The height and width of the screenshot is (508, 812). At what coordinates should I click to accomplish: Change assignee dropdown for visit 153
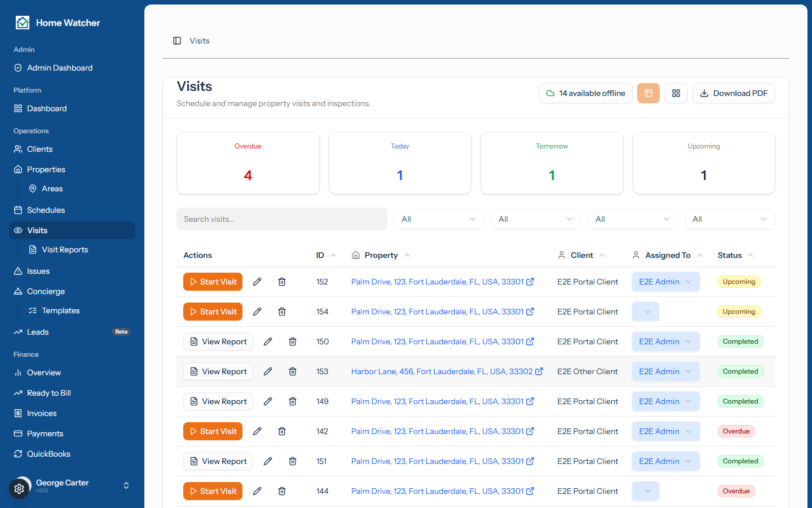[665, 371]
